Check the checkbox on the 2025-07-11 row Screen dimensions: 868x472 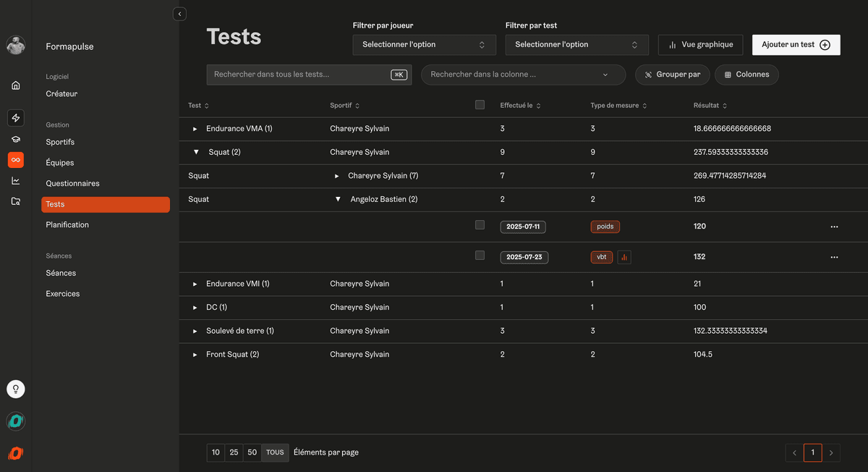[x=480, y=226]
